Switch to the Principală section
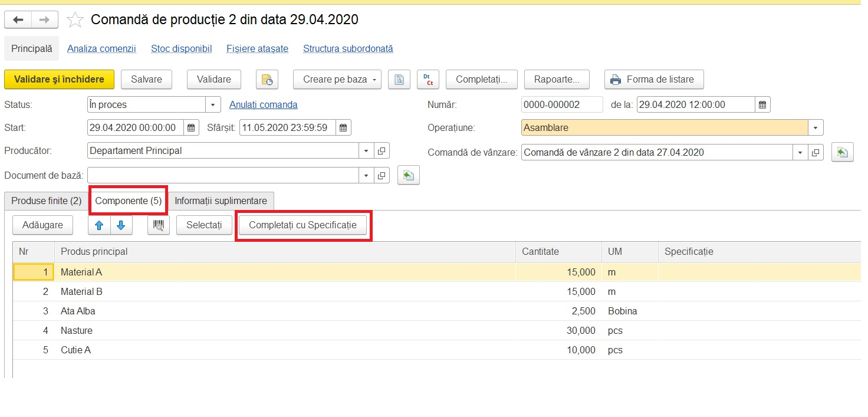The image size is (868, 417). [32, 49]
